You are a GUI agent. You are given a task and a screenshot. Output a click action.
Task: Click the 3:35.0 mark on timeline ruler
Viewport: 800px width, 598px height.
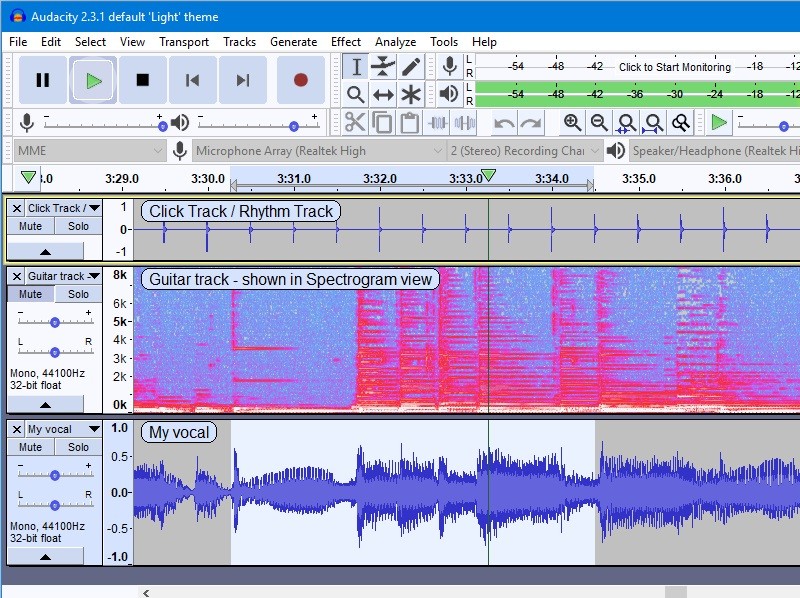639,179
